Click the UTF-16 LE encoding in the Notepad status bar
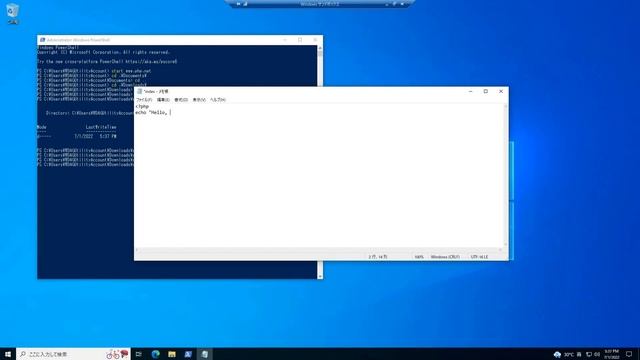 (479, 257)
